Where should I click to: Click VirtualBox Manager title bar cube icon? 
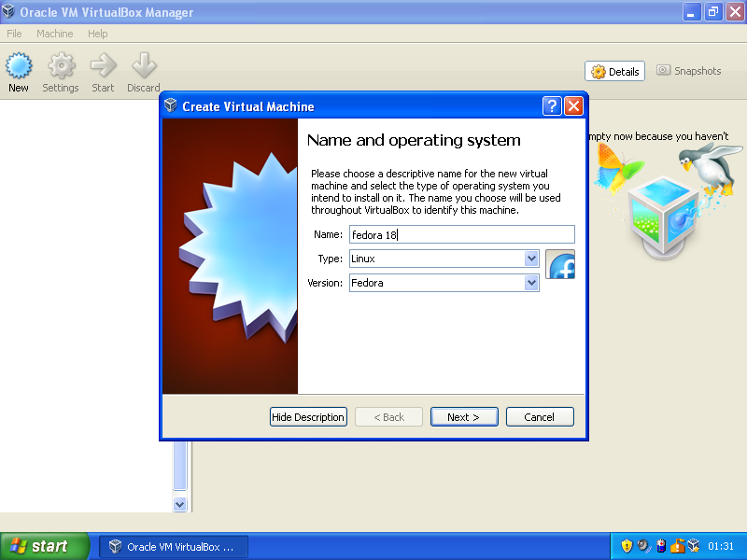click(x=8, y=11)
